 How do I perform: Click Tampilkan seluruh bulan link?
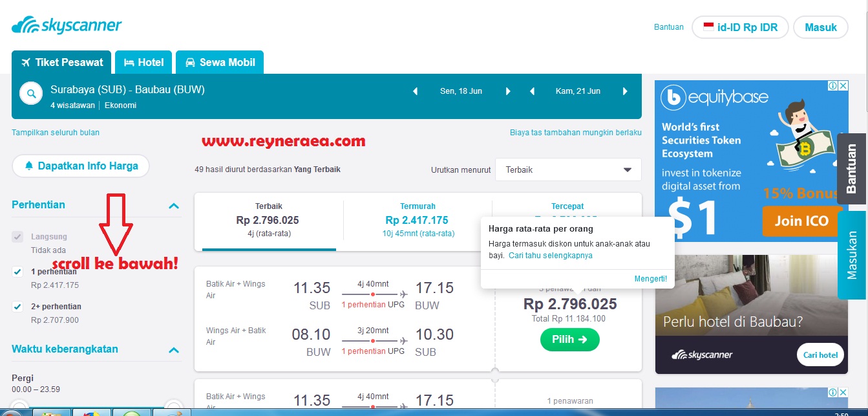tap(56, 133)
